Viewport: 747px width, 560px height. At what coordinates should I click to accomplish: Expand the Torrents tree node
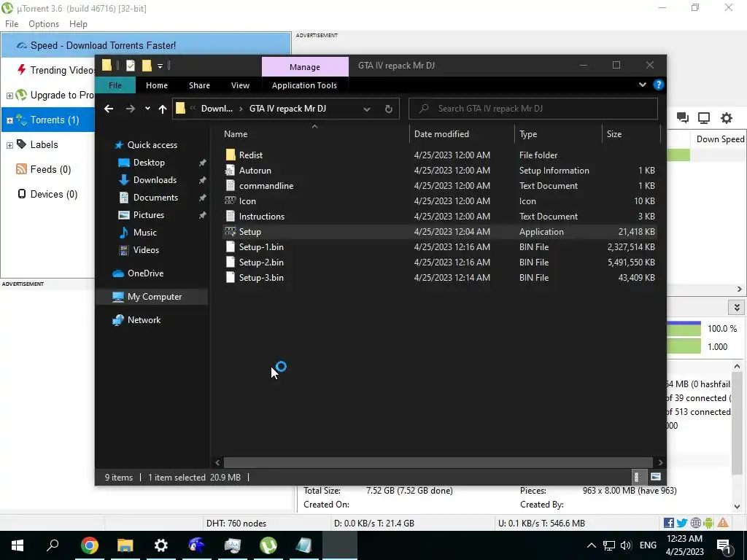(x=9, y=120)
